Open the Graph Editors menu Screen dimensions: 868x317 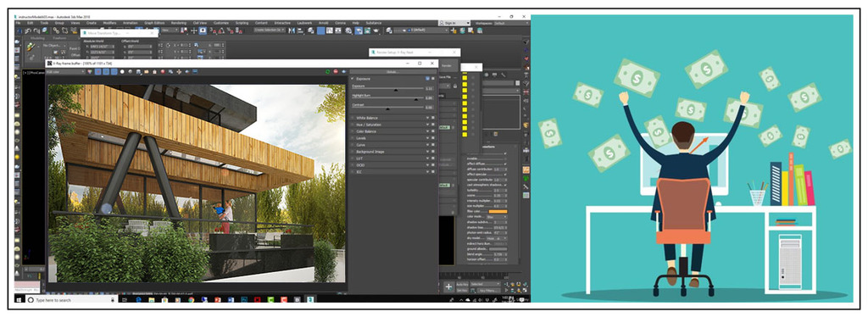coord(154,23)
